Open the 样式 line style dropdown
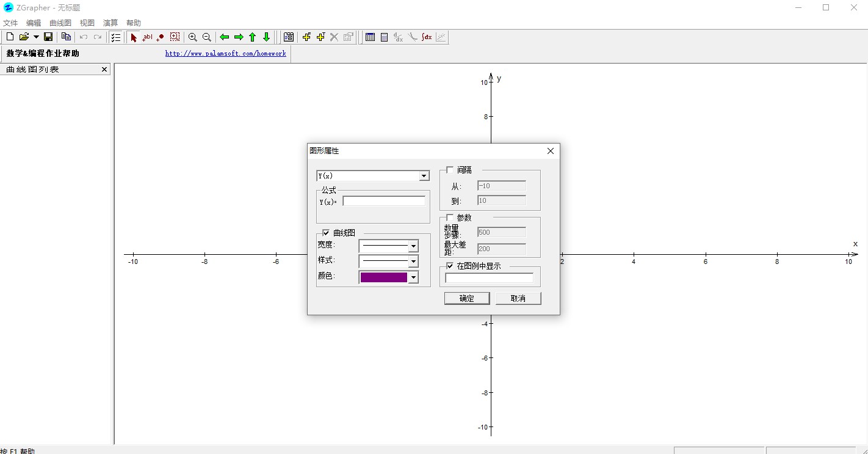The height and width of the screenshot is (454, 868). (413, 262)
